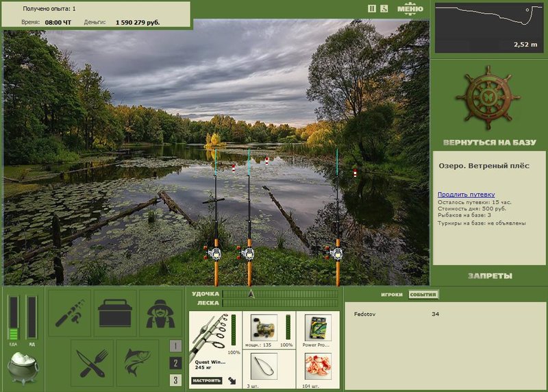Click the pause icon in the top bar

tap(372, 8)
